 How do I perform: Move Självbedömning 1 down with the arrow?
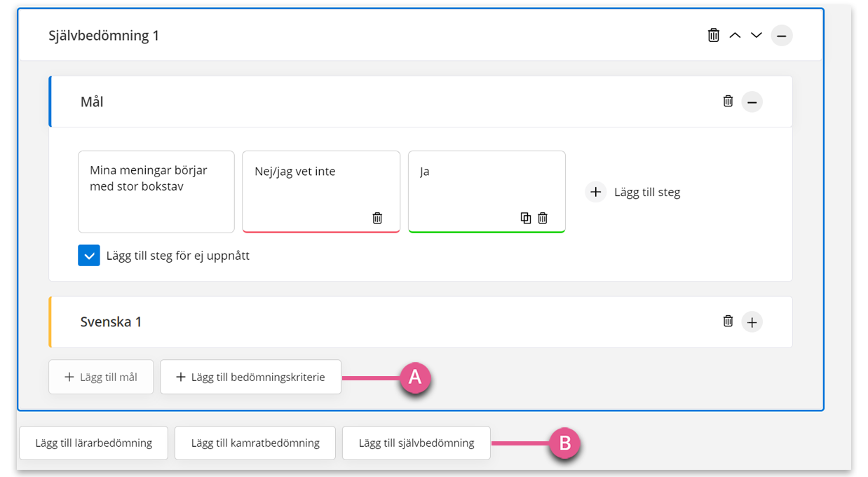coord(757,35)
